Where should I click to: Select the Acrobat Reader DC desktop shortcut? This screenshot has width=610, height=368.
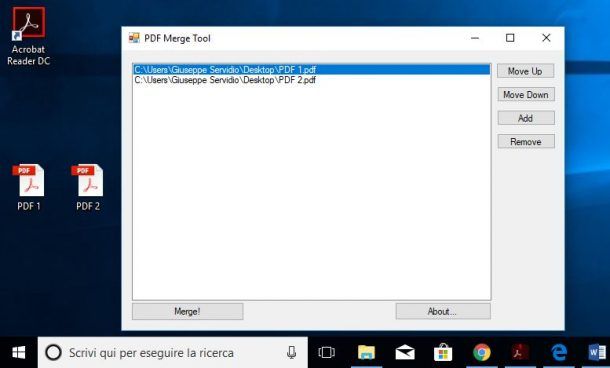[x=28, y=36]
